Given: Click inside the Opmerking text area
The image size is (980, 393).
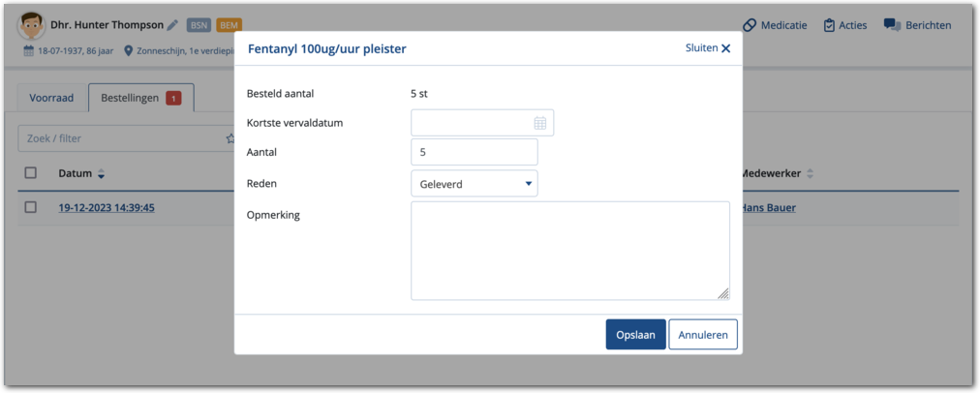Looking at the screenshot, I should pos(569,251).
